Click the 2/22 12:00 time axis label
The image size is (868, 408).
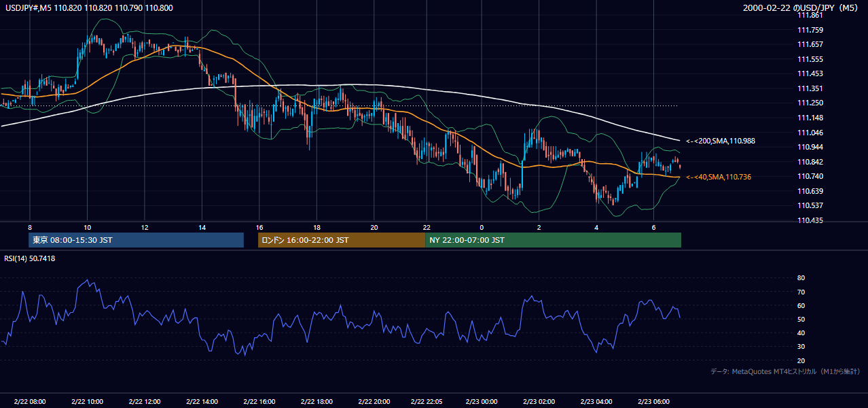[145, 402]
